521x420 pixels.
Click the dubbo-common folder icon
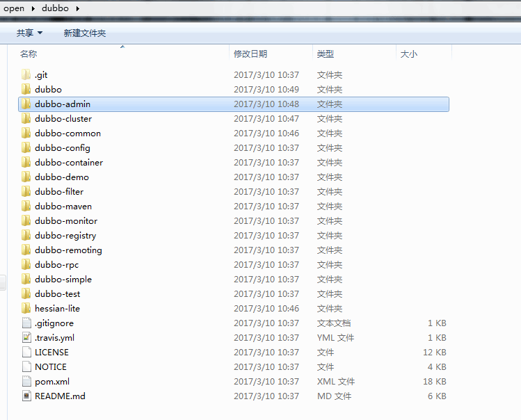(x=26, y=134)
